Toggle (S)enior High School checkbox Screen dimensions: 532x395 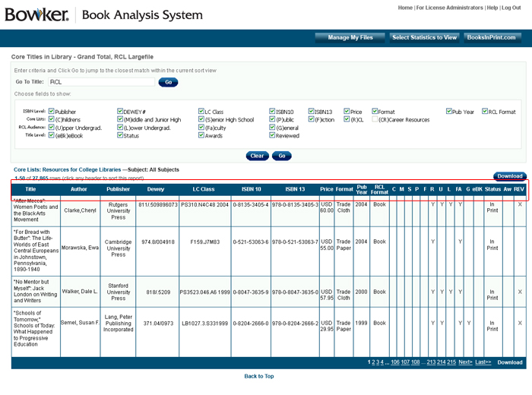coord(201,119)
